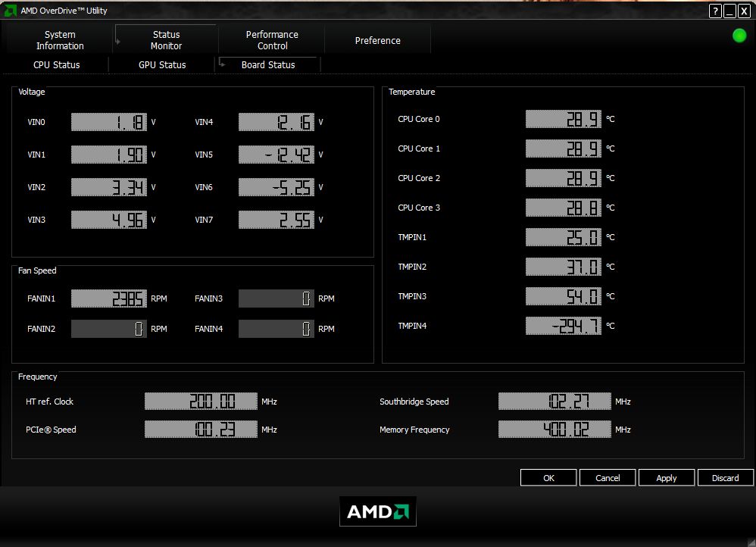756x547 pixels.
Task: Click the TMPIN3 temperature value 54.0
Action: pos(563,296)
